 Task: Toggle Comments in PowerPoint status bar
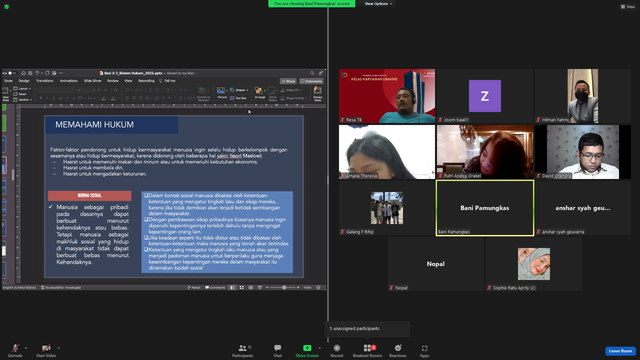[x=215, y=287]
